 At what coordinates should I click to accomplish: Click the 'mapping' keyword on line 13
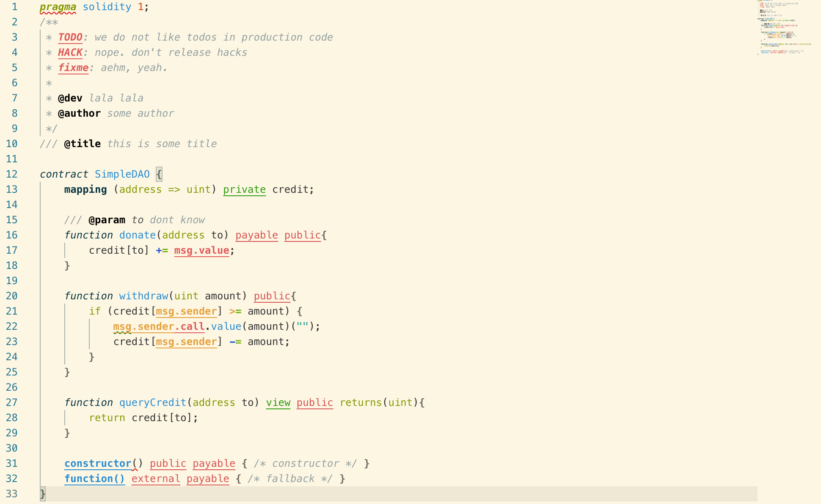click(x=85, y=190)
